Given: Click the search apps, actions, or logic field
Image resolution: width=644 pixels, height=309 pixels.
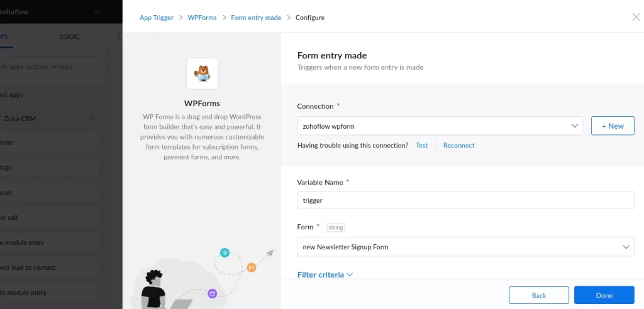Looking at the screenshot, I should pyautogui.click(x=48, y=67).
